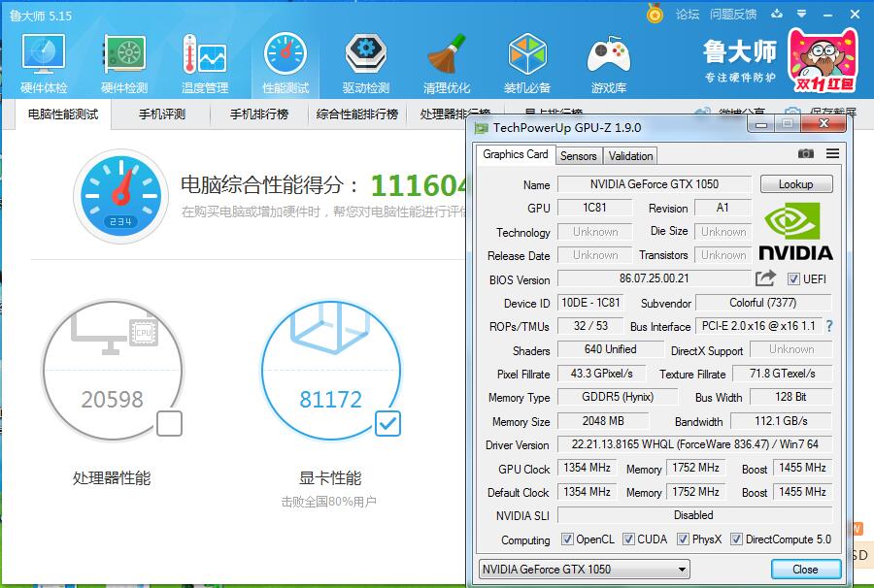874x588 pixels.
Task: Click the BIOS Version field 86.07.25.00.21
Action: click(655, 278)
